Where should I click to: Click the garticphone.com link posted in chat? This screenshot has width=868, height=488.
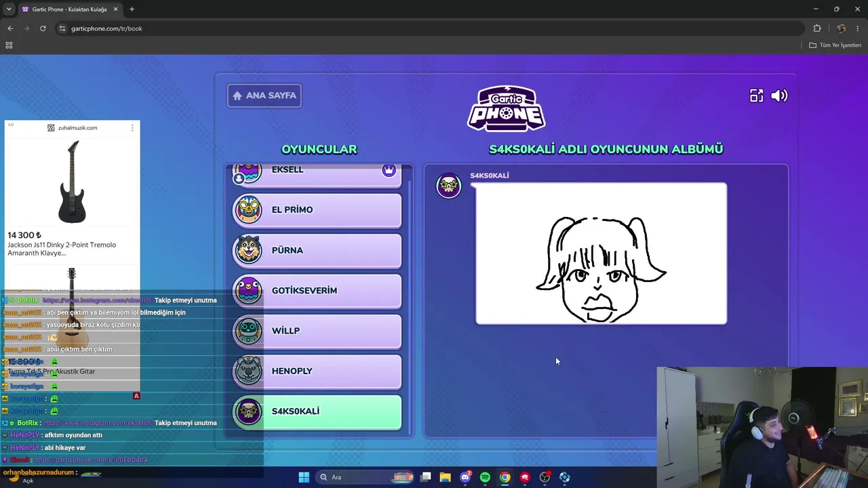click(91, 460)
